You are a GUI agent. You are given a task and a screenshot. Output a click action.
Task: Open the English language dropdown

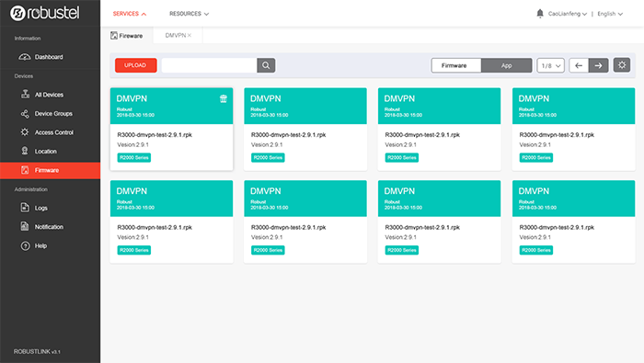tap(610, 14)
